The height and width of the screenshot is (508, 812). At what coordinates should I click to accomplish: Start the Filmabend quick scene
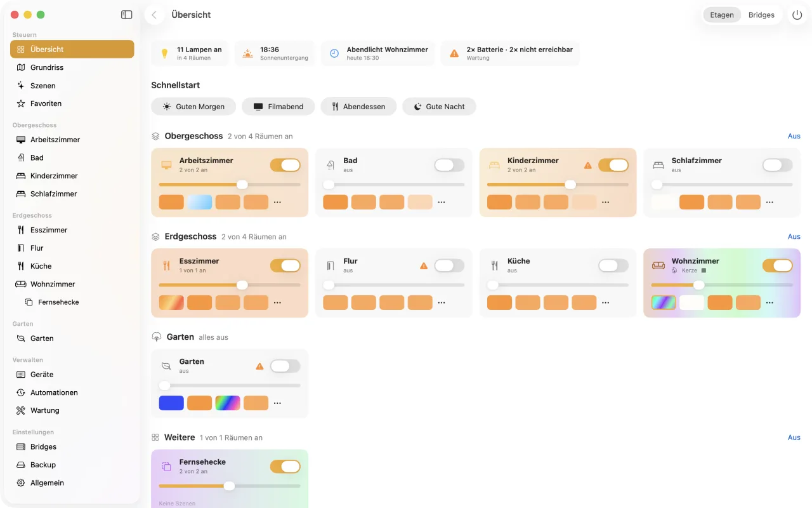278,107
